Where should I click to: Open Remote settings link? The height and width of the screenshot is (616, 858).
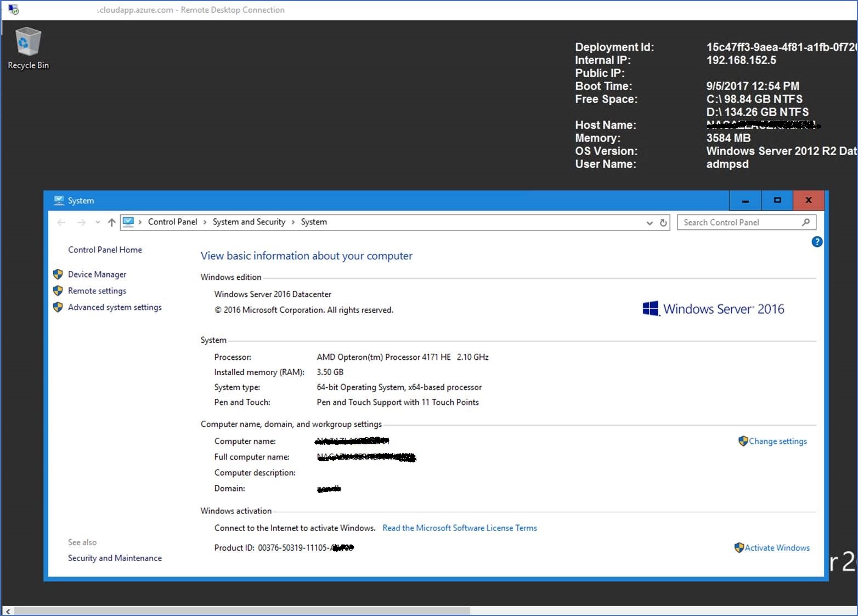[x=97, y=291]
